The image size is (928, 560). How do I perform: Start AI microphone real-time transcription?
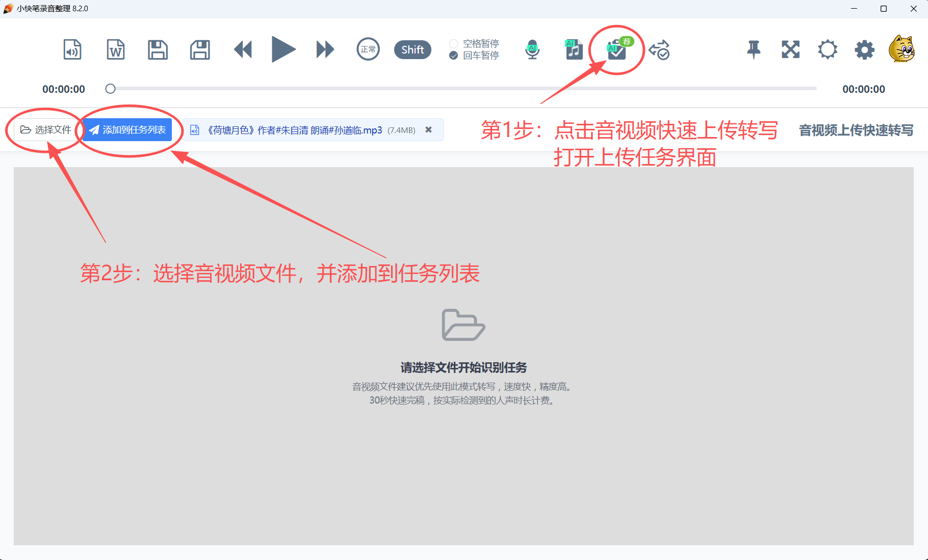(x=532, y=50)
